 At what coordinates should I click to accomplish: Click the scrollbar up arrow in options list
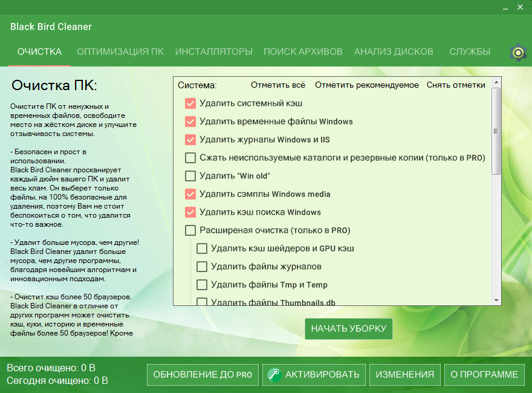496,82
